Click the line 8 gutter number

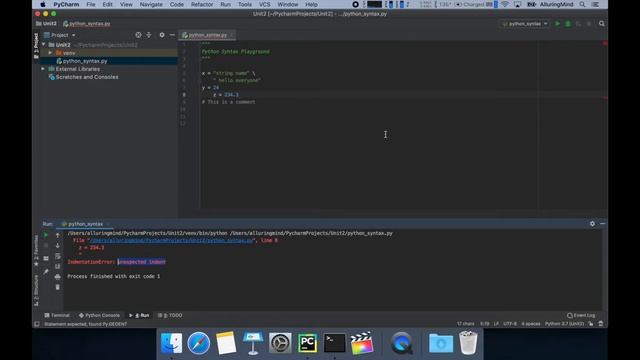tap(184, 95)
